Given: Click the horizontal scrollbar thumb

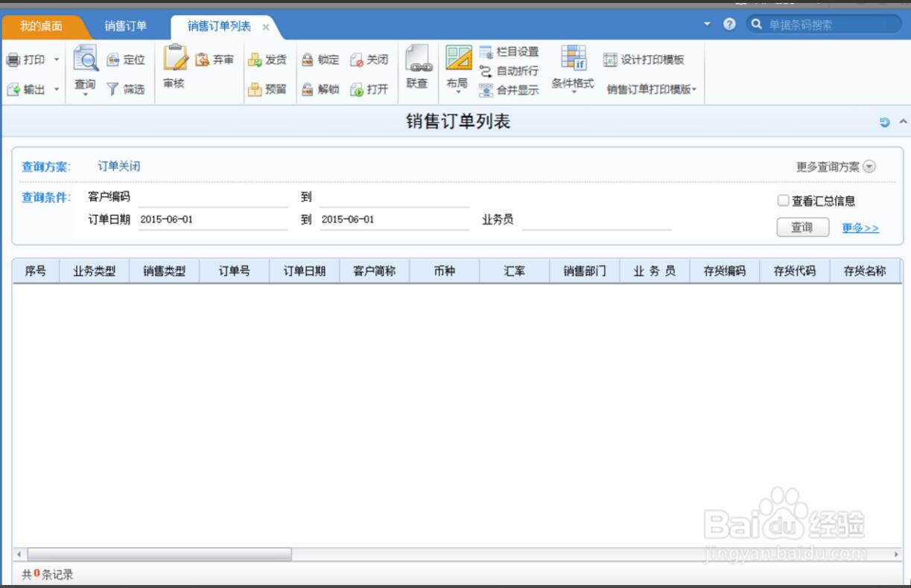Looking at the screenshot, I should click(x=159, y=555).
